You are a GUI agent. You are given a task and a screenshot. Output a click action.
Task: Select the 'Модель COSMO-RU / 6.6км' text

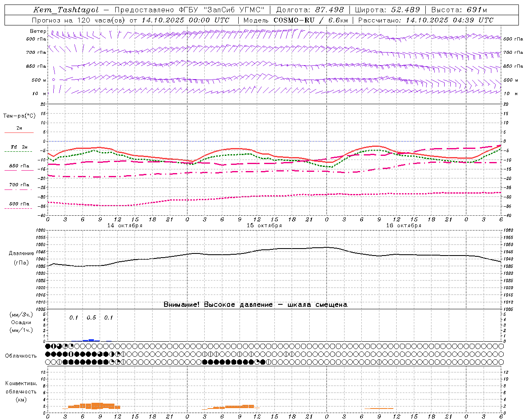(x=296, y=20)
